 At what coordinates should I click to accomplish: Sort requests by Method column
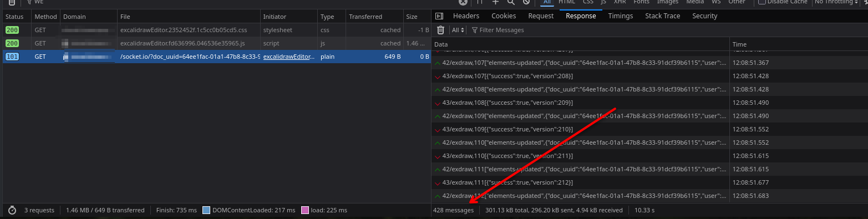45,17
